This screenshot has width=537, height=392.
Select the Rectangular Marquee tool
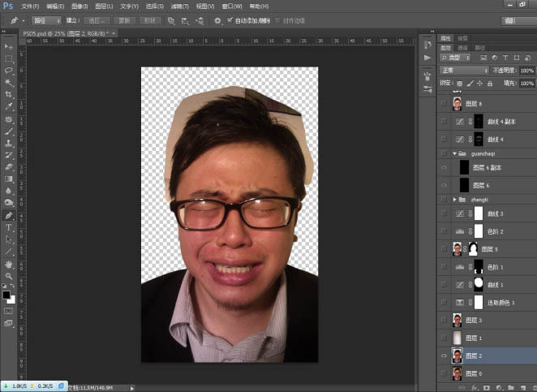[x=9, y=58]
